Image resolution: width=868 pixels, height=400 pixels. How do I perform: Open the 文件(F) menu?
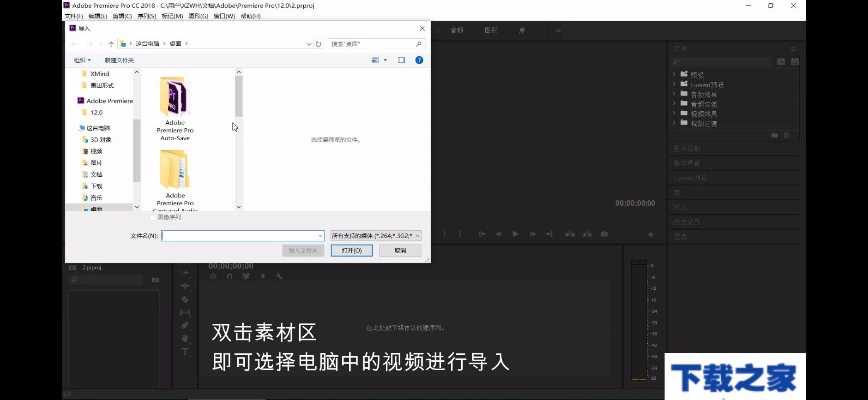[x=74, y=16]
